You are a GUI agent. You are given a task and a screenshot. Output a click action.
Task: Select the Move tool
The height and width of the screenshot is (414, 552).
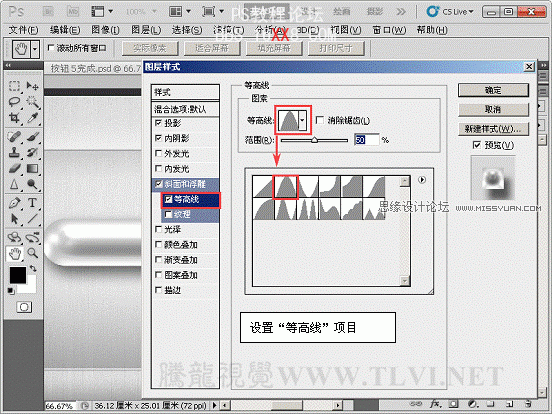tap(32, 86)
